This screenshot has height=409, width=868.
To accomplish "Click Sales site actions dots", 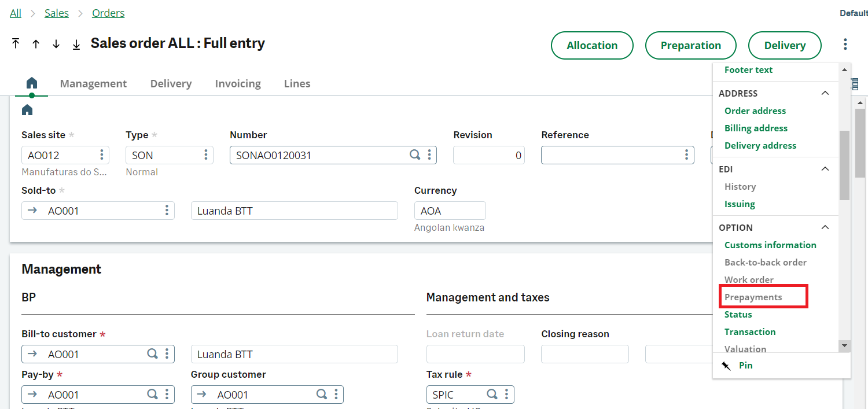I will click(101, 155).
